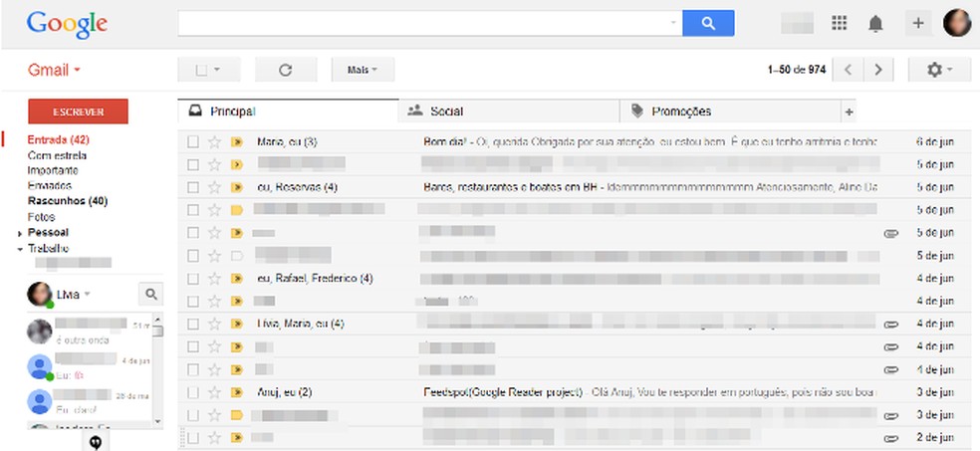Open the Google apps grid
The height and width of the screenshot is (451, 980).
pos(839,23)
